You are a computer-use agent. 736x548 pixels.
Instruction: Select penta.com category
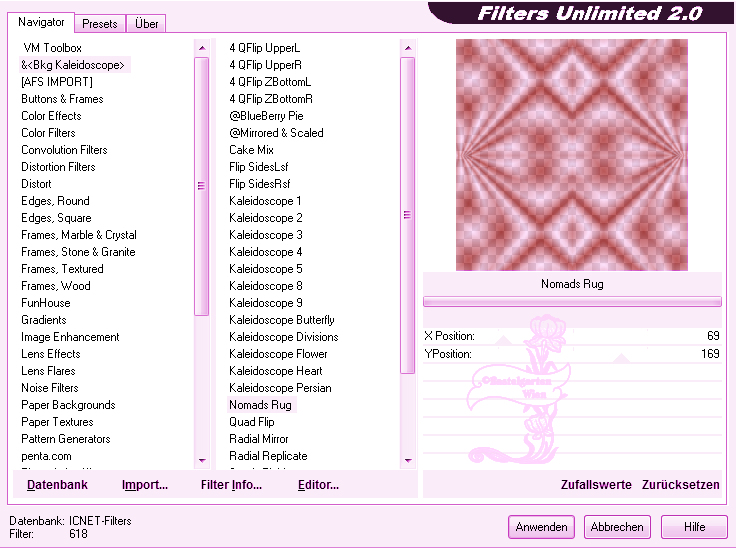click(46, 456)
